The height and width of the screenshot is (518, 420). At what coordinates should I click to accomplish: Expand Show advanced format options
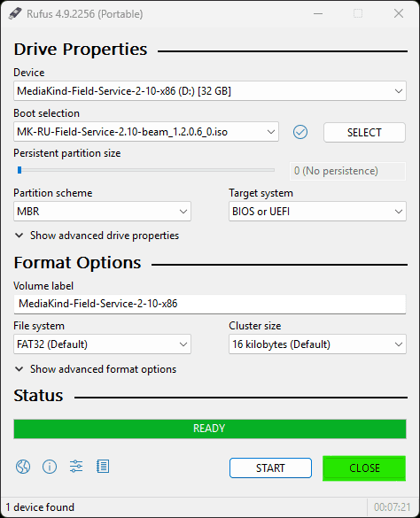pos(96,369)
